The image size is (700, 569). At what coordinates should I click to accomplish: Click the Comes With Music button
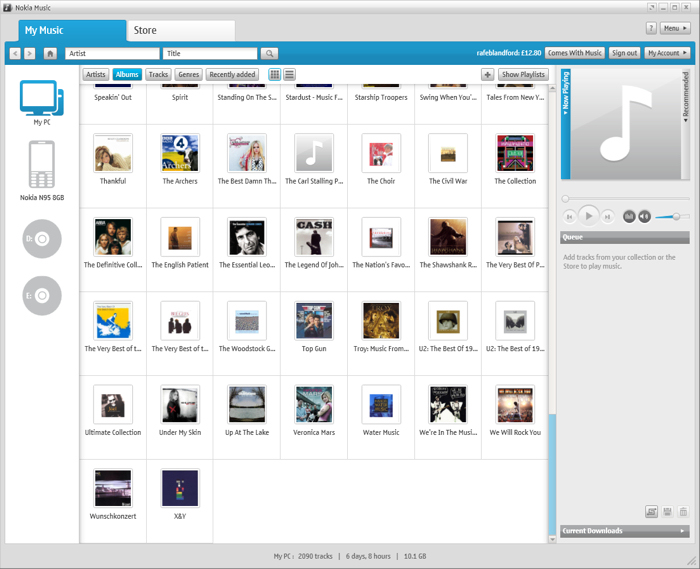575,53
